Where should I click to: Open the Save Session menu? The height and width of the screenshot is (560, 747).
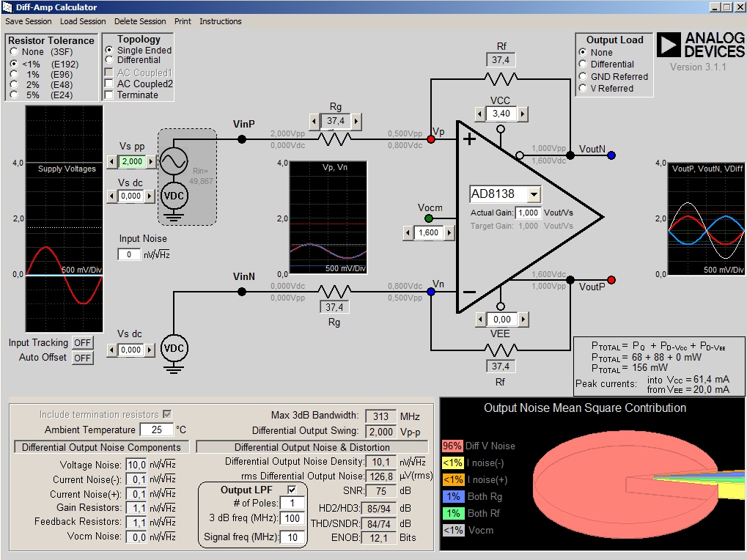click(x=28, y=21)
